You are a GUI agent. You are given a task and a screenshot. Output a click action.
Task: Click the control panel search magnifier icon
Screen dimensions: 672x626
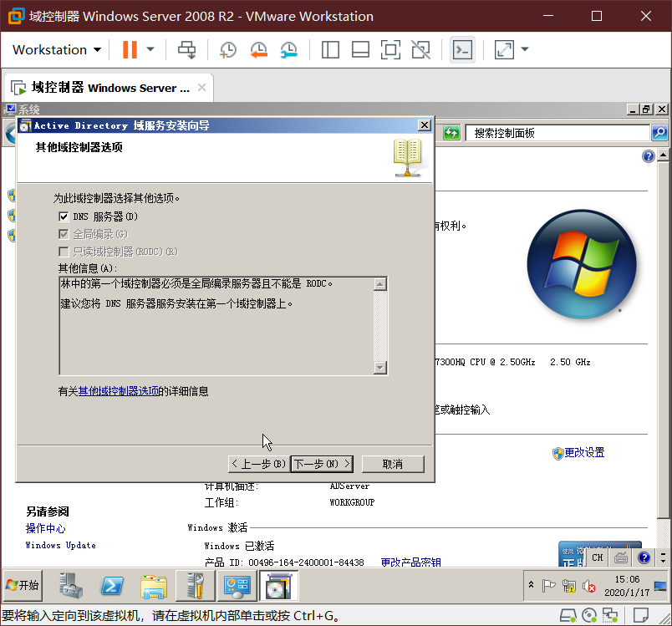[659, 133]
